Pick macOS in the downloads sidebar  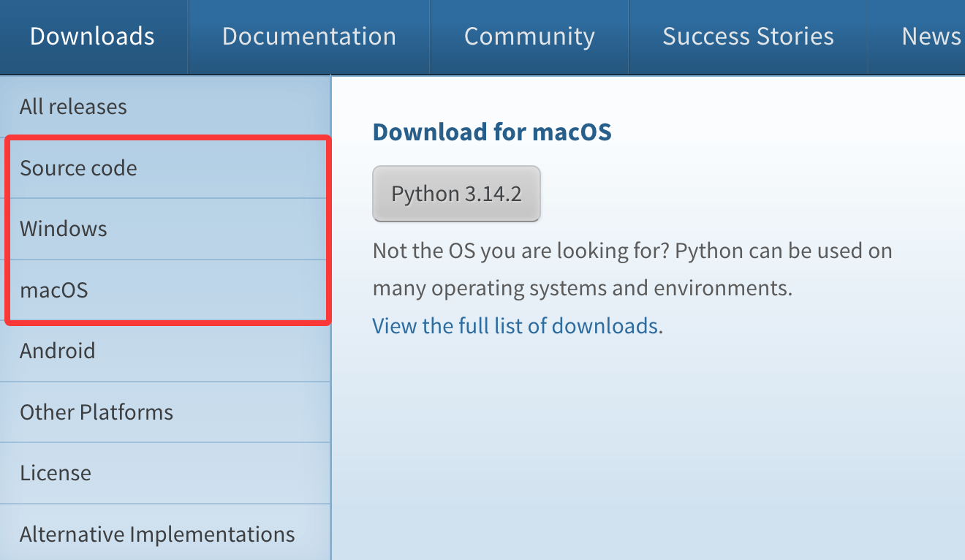(54, 290)
